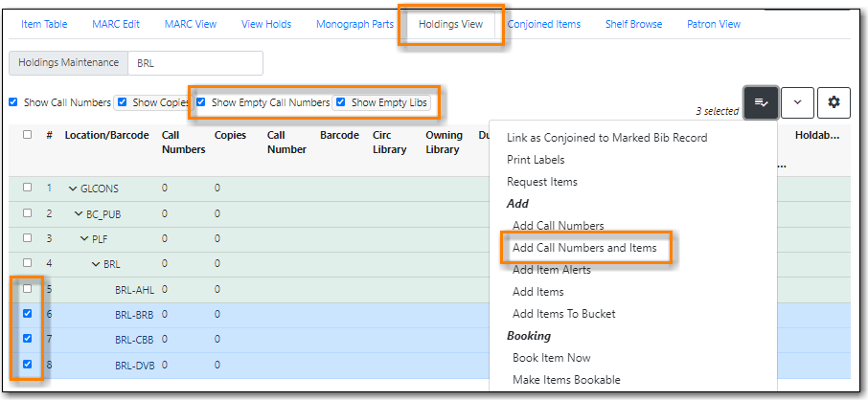868x400 pixels.
Task: Sort by the Location/Barcode column header
Action: coord(107,136)
